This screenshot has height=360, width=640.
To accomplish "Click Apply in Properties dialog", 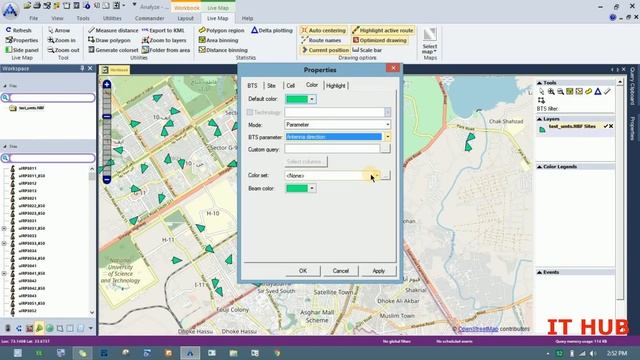I will (x=378, y=271).
